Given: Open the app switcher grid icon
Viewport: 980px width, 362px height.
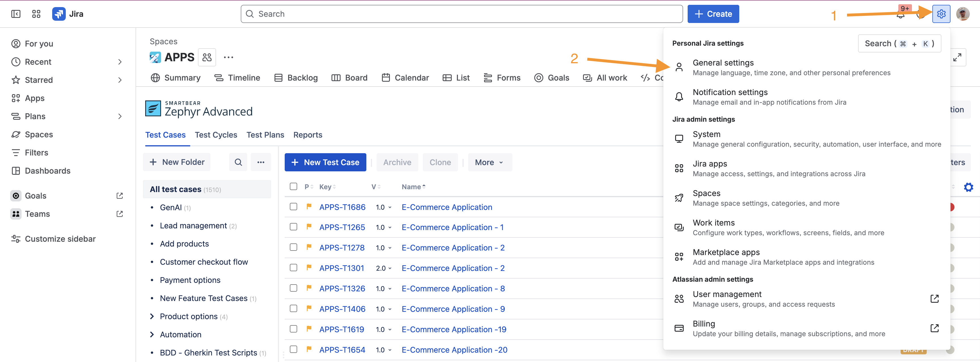Looking at the screenshot, I should [36, 14].
